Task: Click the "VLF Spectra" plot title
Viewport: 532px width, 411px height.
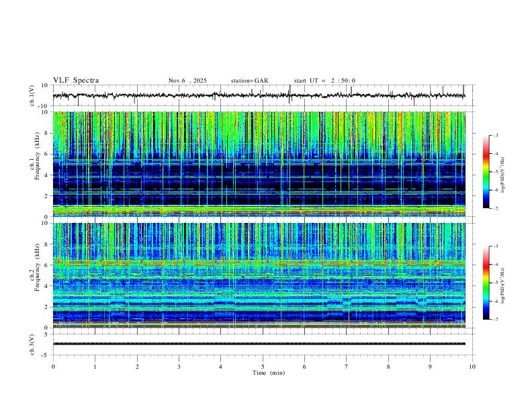Action: coord(76,81)
